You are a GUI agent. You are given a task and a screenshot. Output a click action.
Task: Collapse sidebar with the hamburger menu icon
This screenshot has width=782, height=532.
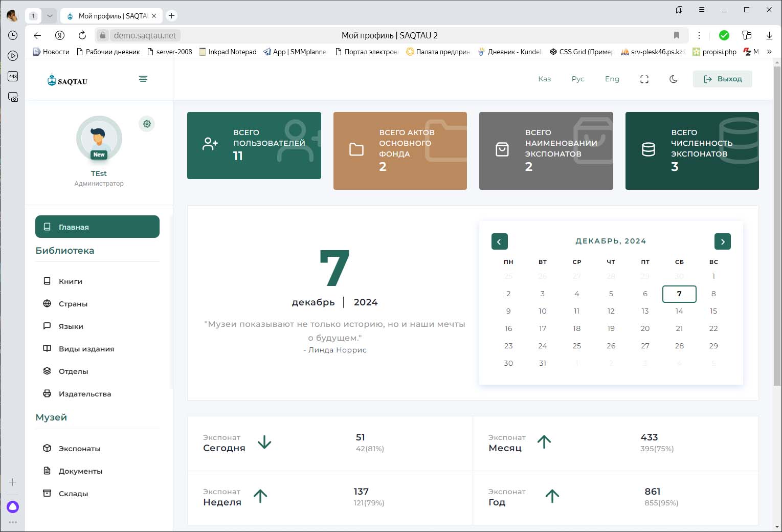coord(143,79)
